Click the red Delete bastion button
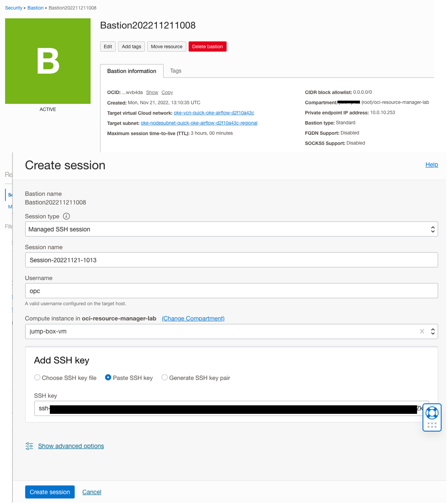The width and height of the screenshot is (448, 504). [207, 47]
